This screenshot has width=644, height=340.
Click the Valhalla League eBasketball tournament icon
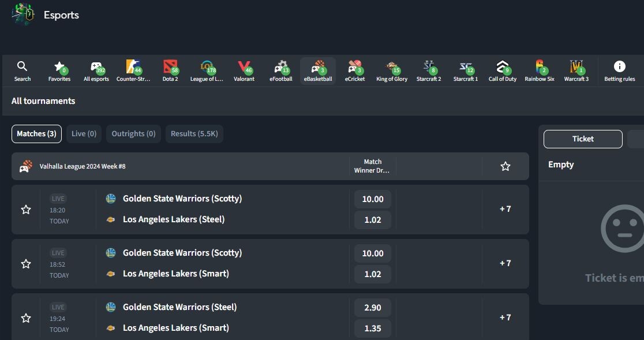[26, 166]
